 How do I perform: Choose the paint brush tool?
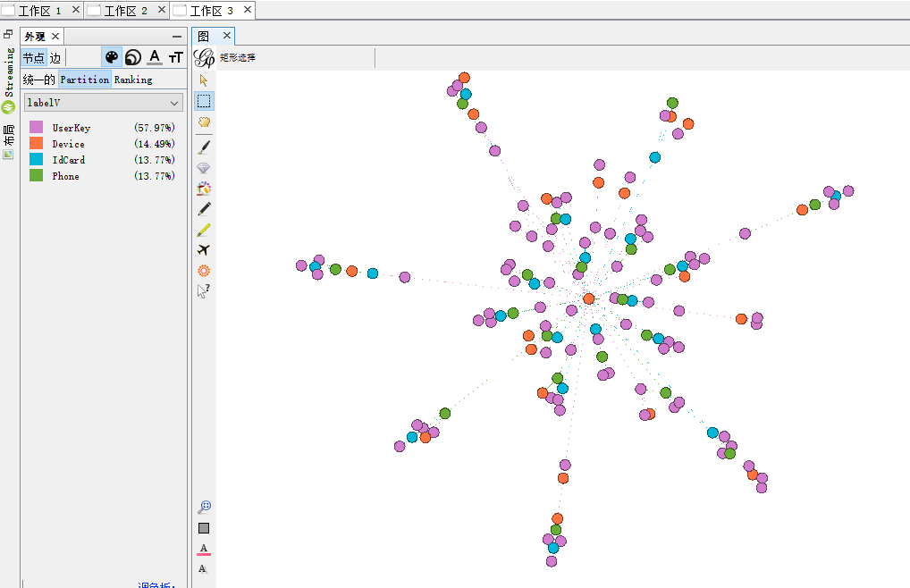pos(204,147)
